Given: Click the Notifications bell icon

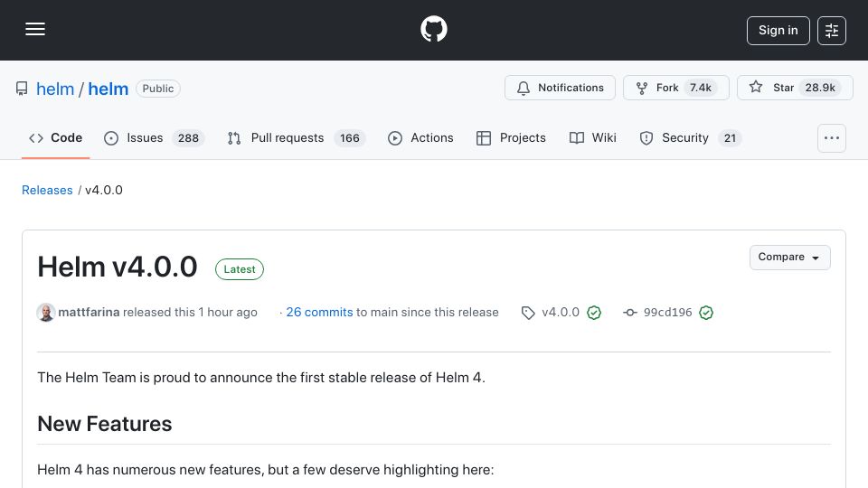Looking at the screenshot, I should (x=524, y=89).
